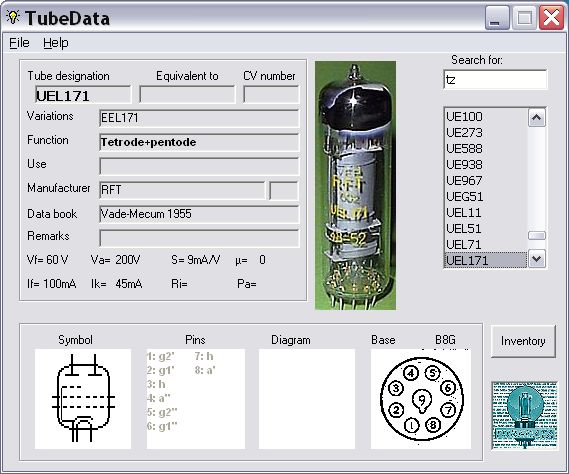Open the Help menu
The image size is (569, 474).
point(56,43)
